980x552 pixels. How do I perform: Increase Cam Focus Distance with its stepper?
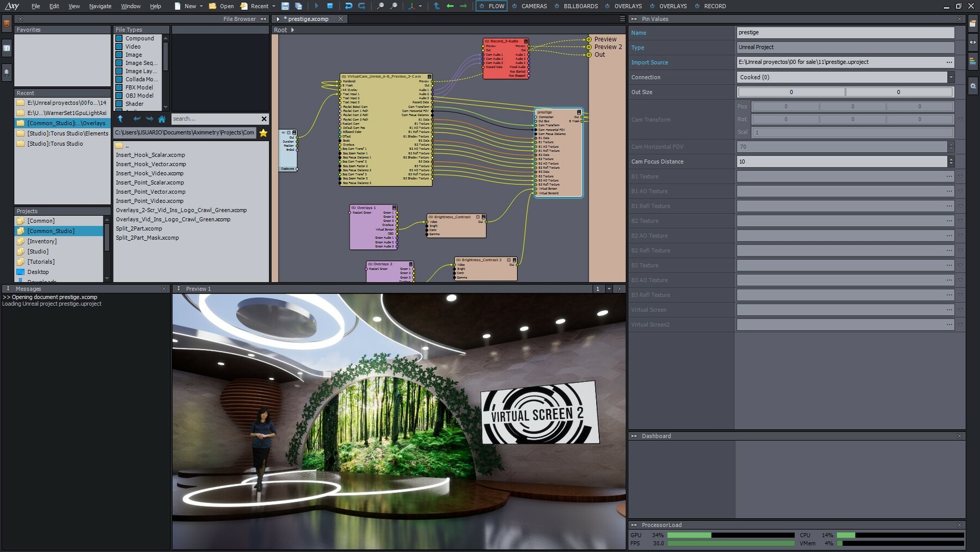point(951,159)
